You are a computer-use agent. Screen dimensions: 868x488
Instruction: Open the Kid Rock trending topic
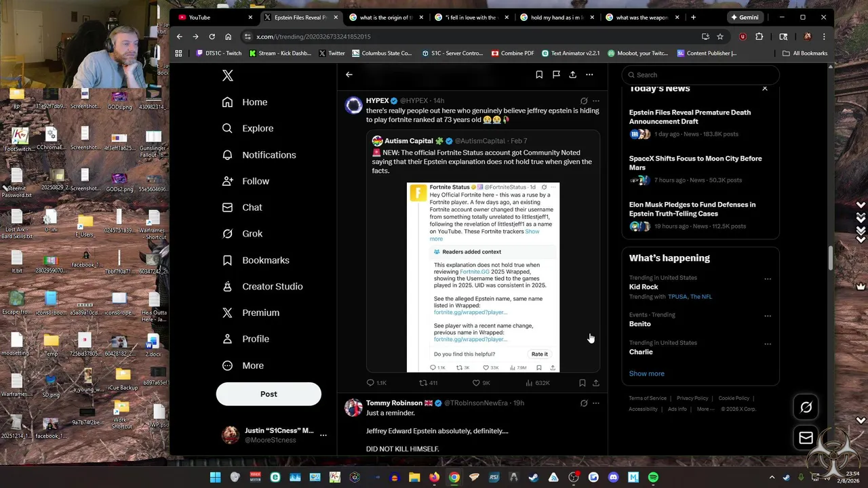[x=644, y=287]
